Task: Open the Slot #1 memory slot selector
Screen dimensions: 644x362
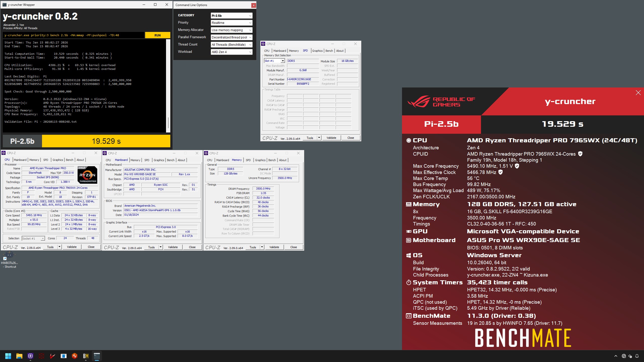Action: pos(274,61)
